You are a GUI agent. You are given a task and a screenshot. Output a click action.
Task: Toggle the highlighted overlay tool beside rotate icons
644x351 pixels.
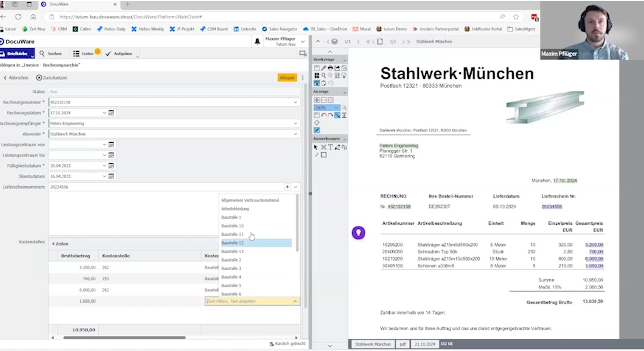[337, 115]
